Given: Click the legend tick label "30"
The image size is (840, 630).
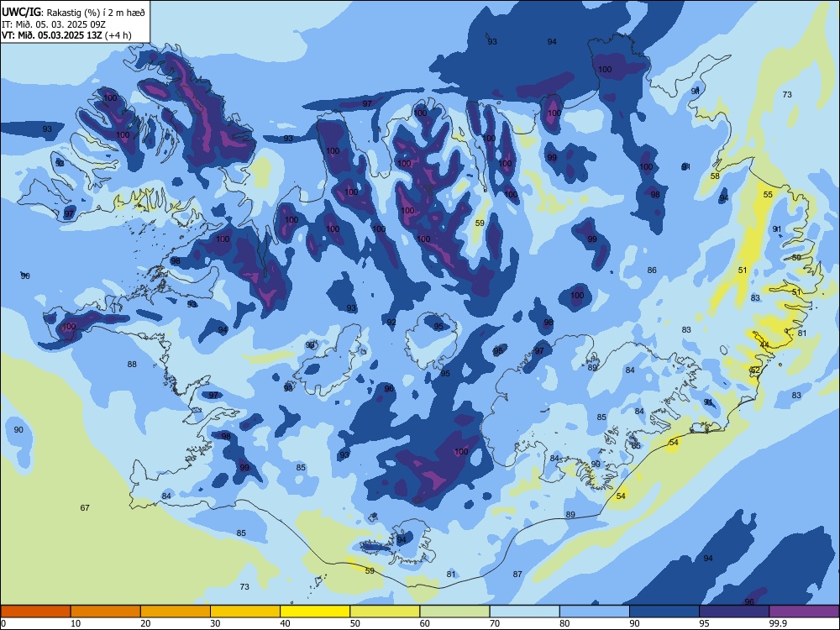Looking at the screenshot, I should pyautogui.click(x=215, y=623).
